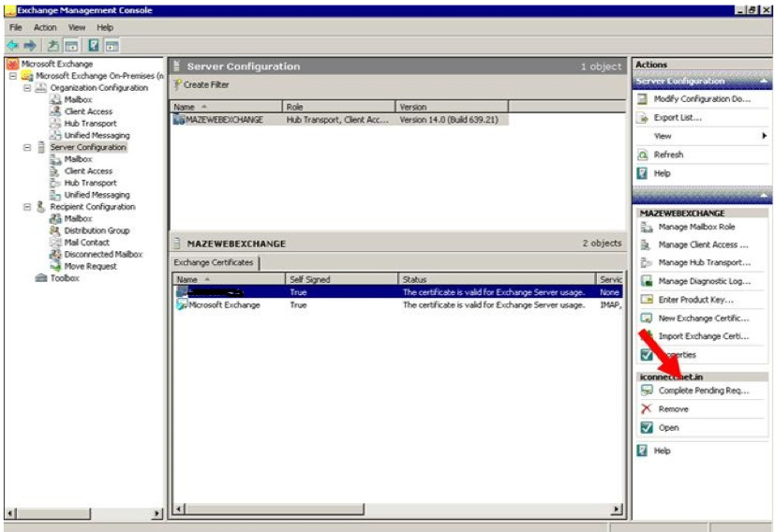The width and height of the screenshot is (775, 532).
Task: Click Modify Configuration Domain Controller action
Action: point(702,98)
